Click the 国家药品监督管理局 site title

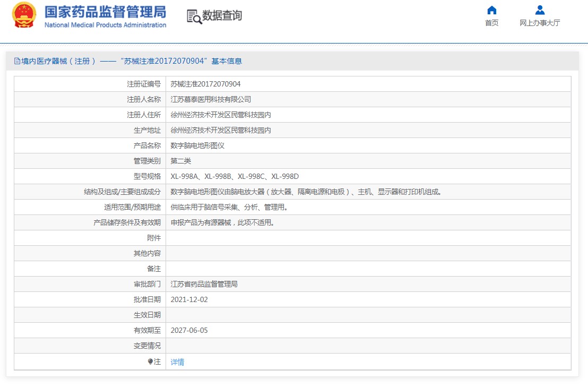106,12
